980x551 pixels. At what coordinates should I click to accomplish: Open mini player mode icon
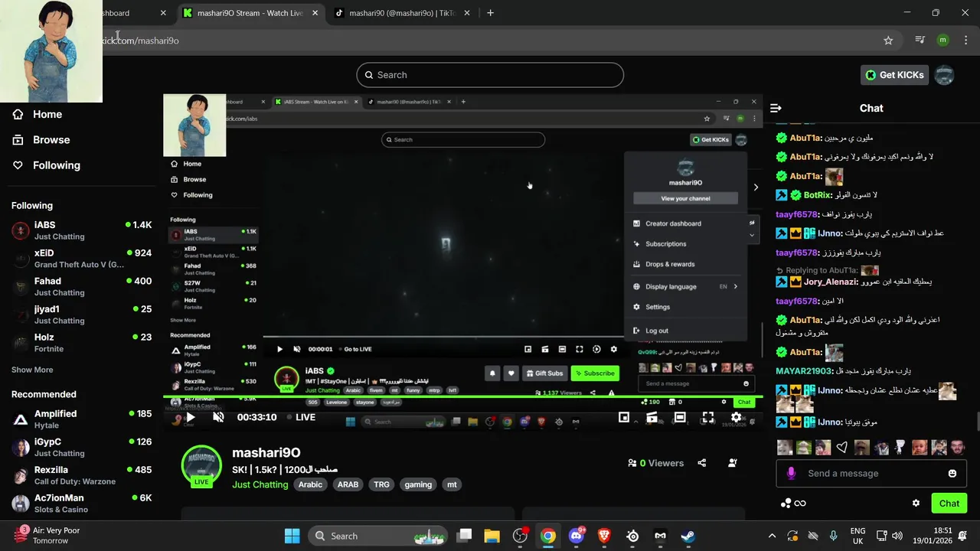624,417
